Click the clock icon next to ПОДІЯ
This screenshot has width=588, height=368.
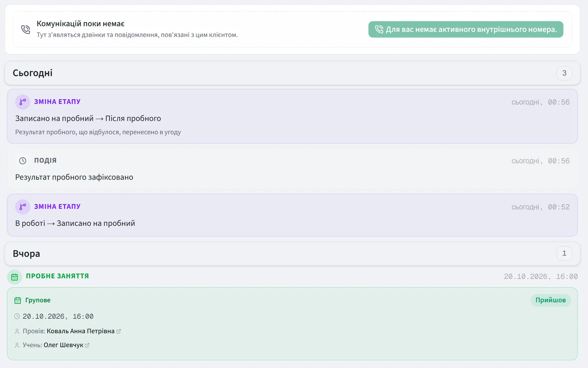click(x=23, y=161)
